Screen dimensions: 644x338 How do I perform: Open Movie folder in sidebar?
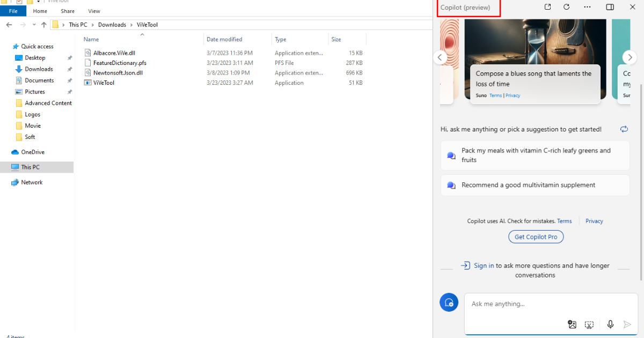33,126
